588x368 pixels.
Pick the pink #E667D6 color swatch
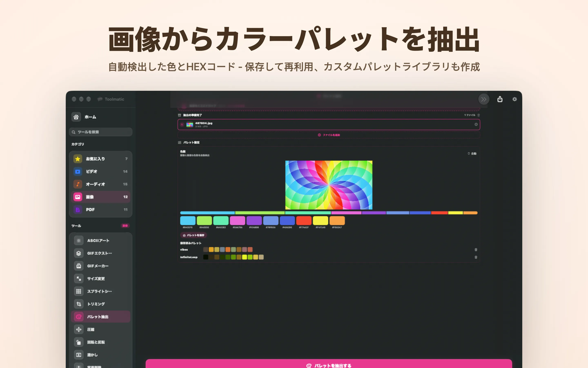pyautogui.click(x=237, y=221)
